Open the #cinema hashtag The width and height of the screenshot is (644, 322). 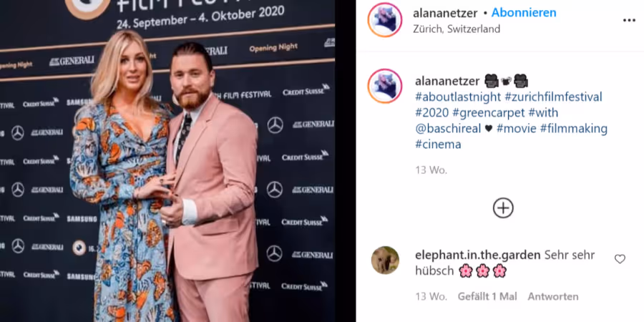point(438,145)
